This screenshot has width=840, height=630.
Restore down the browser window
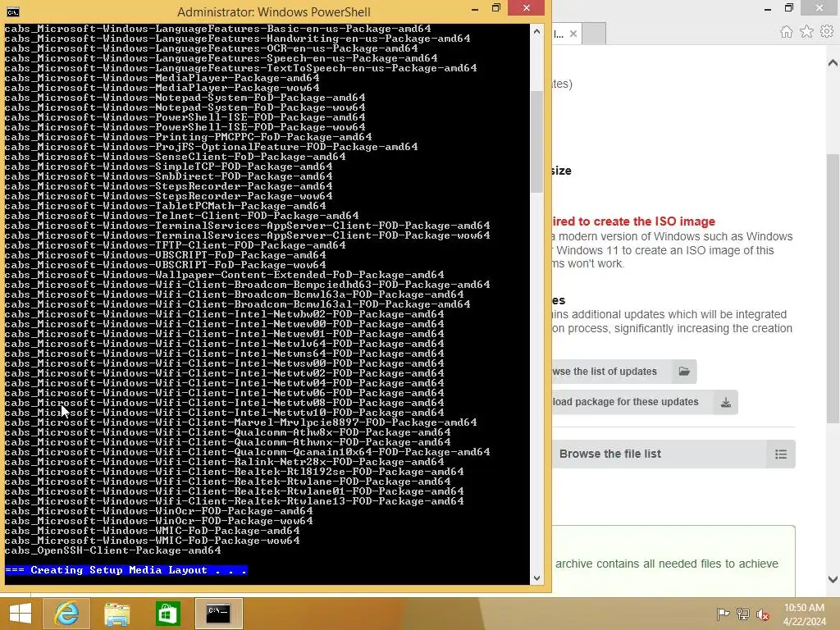pyautogui.click(x=788, y=8)
